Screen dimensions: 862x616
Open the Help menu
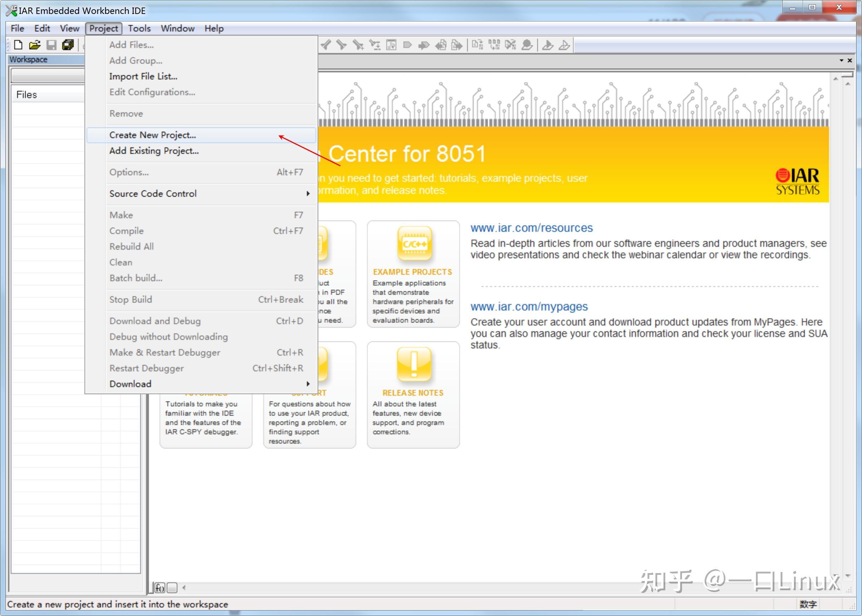pos(214,29)
